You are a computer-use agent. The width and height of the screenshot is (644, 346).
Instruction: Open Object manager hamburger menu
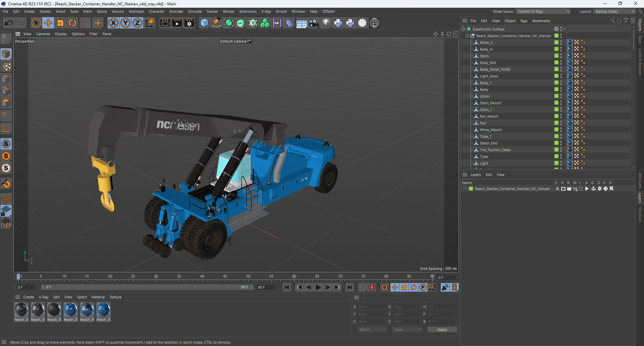tap(465, 21)
